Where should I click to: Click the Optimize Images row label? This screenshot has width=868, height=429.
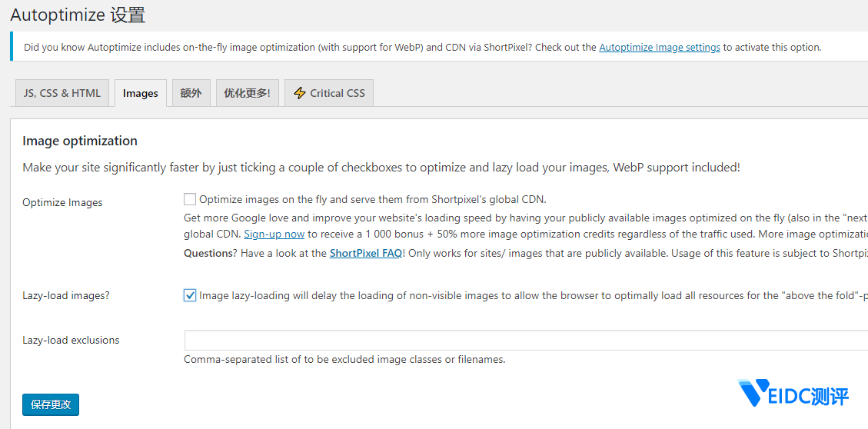62,202
